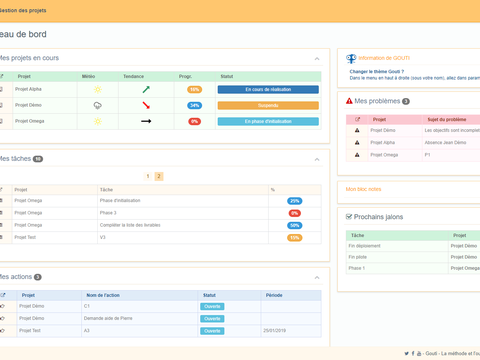The width and height of the screenshot is (480, 360).
Task: Click the warning icon for the Projet Démo problem
Action: coord(357,130)
